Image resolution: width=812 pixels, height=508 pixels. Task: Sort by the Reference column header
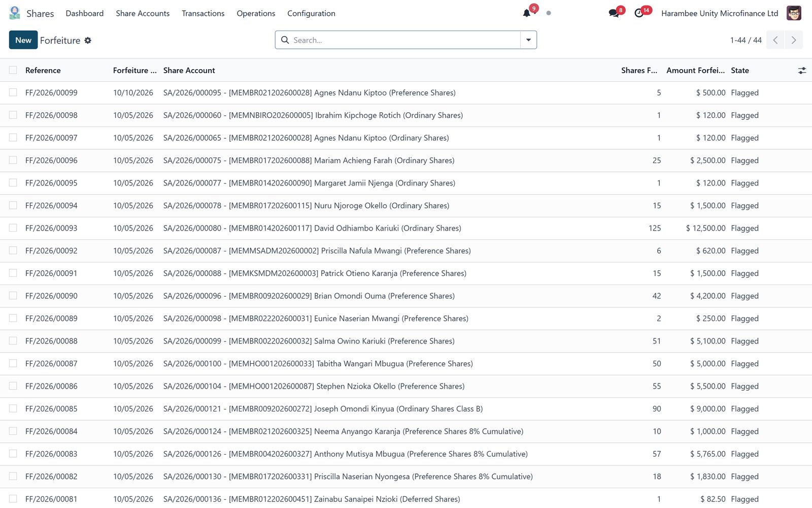pyautogui.click(x=43, y=71)
